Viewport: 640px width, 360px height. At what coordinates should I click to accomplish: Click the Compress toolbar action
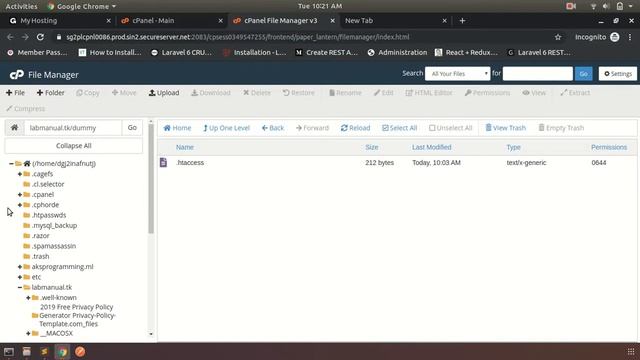(25, 109)
